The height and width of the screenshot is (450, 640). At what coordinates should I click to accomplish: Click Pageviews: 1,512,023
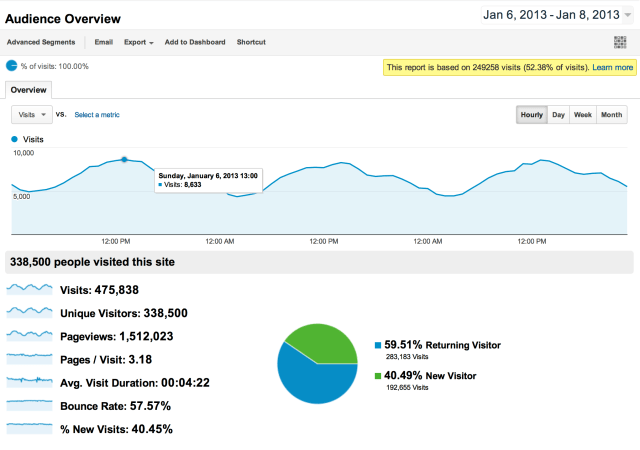click(117, 336)
